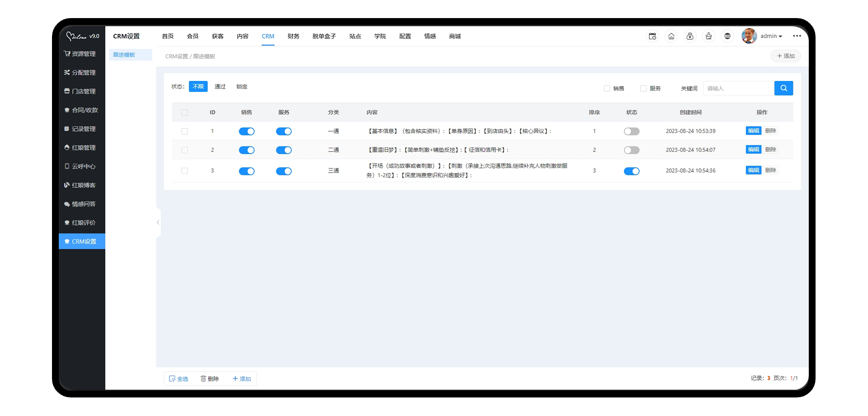Click the admin profile avatar
The width and height of the screenshot is (868, 416).
[749, 36]
